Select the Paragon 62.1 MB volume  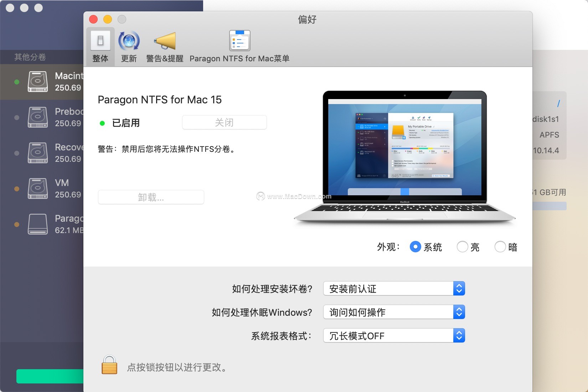42,224
